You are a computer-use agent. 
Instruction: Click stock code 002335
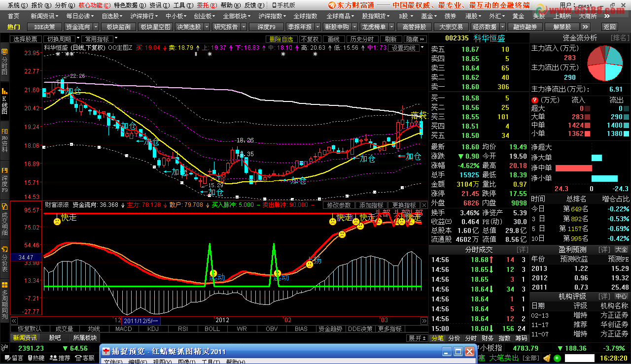456,38
